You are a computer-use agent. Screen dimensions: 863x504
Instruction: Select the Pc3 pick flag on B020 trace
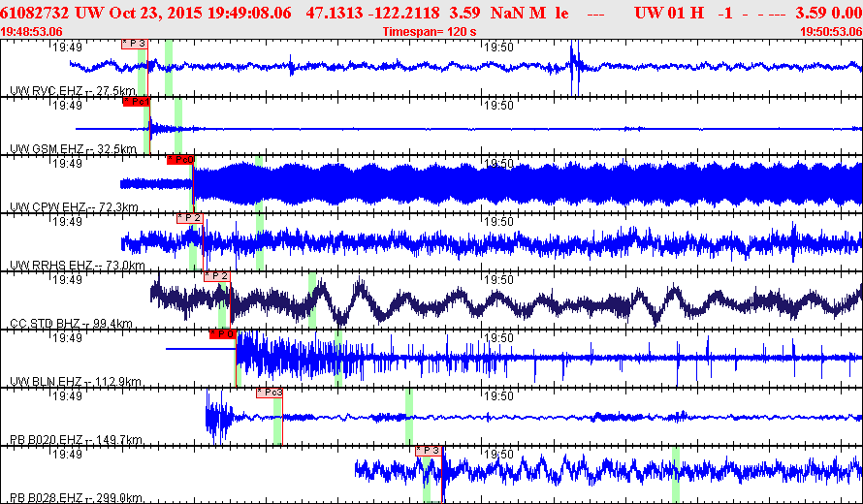pos(270,393)
